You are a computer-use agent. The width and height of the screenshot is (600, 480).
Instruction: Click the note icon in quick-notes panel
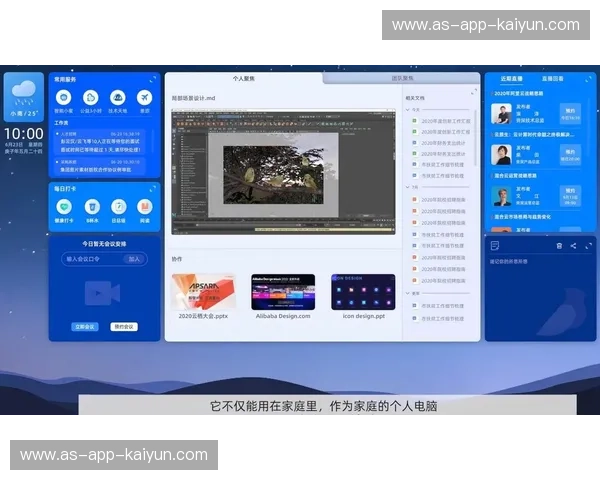(495, 246)
